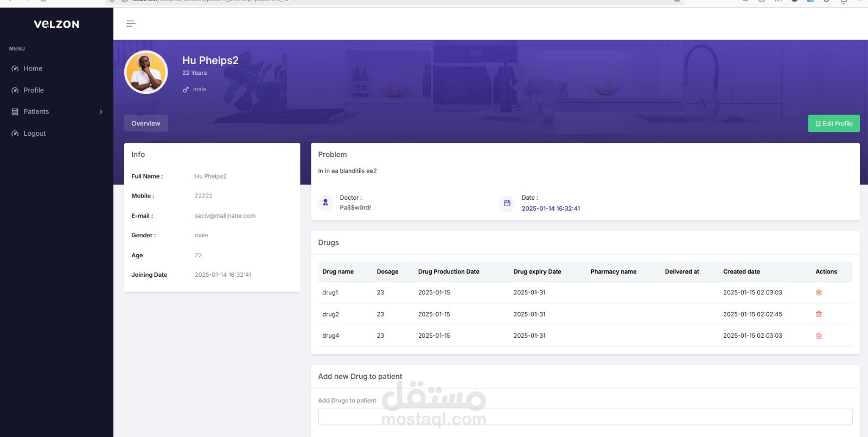Click the Add Drugs to patient field
Viewport: 868px width, 437px height.
[585, 416]
